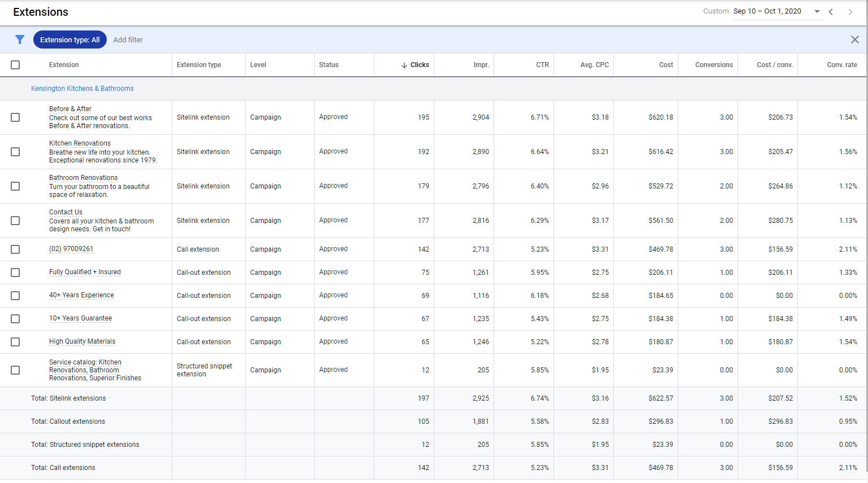Open Extension type: All filter chip
This screenshot has width=868, height=483.
[69, 39]
